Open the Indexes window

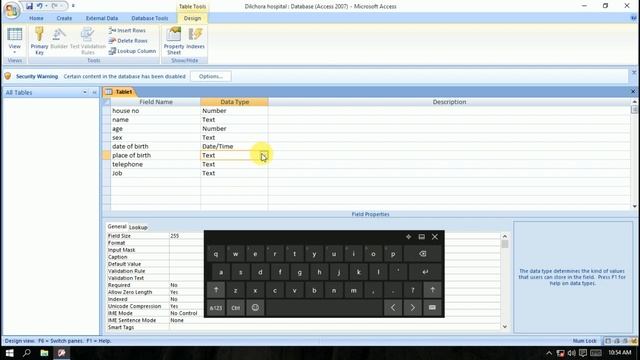tap(196, 39)
